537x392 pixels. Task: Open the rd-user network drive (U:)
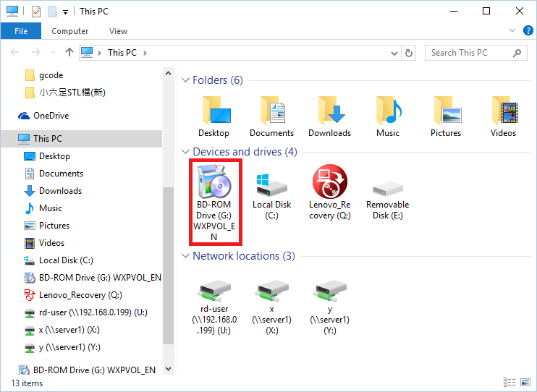213,291
